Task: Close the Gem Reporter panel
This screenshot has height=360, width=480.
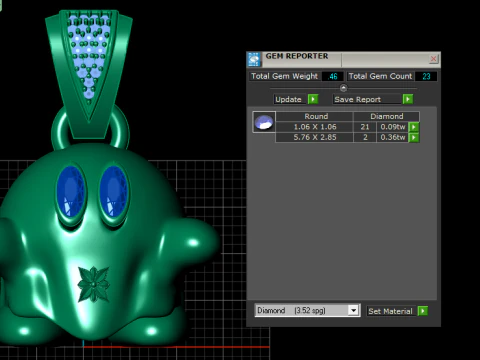Action: click(433, 59)
